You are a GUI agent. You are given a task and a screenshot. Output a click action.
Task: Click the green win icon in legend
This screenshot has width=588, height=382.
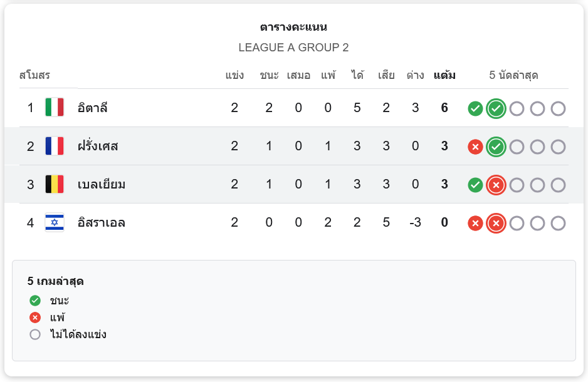35,301
